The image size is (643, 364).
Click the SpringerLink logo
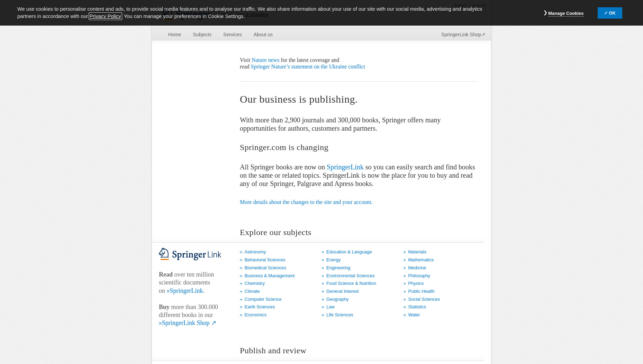pyautogui.click(x=190, y=254)
